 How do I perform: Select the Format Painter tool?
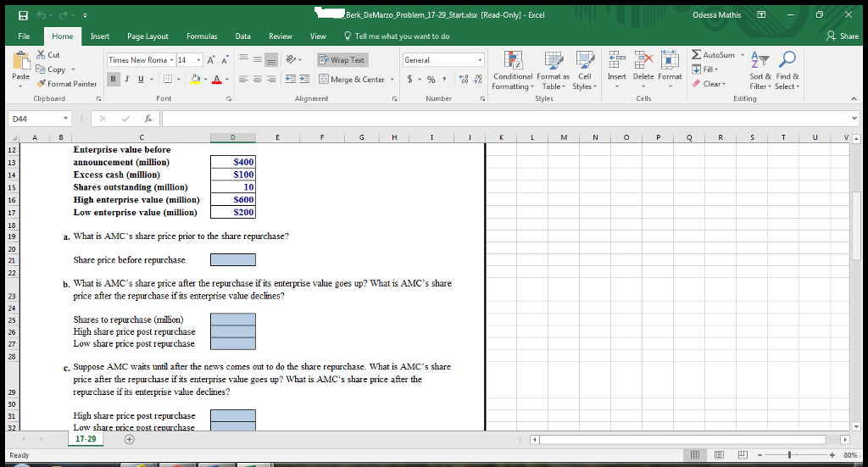(x=68, y=84)
